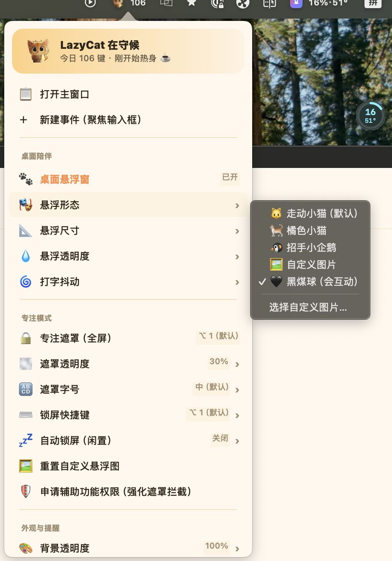The width and height of the screenshot is (392, 561).
Task: Click the palette icon for 背景透明度
Action: point(26,548)
